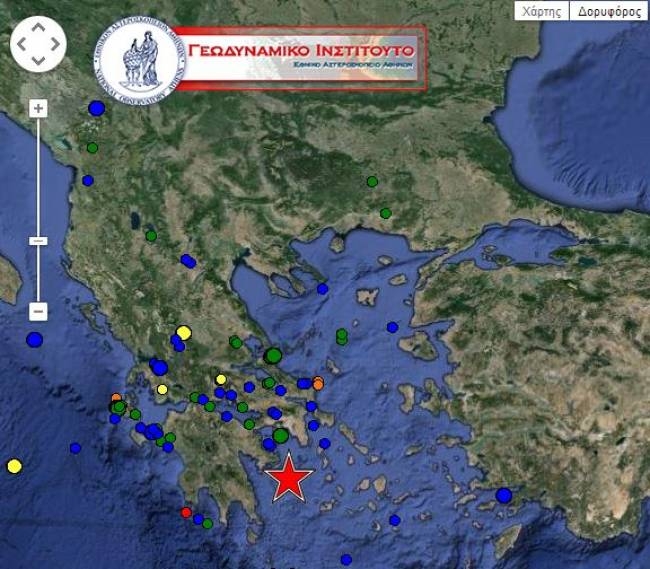Click the National Observatory circular logo
Viewport: 650px width, 569px height.
(139, 61)
